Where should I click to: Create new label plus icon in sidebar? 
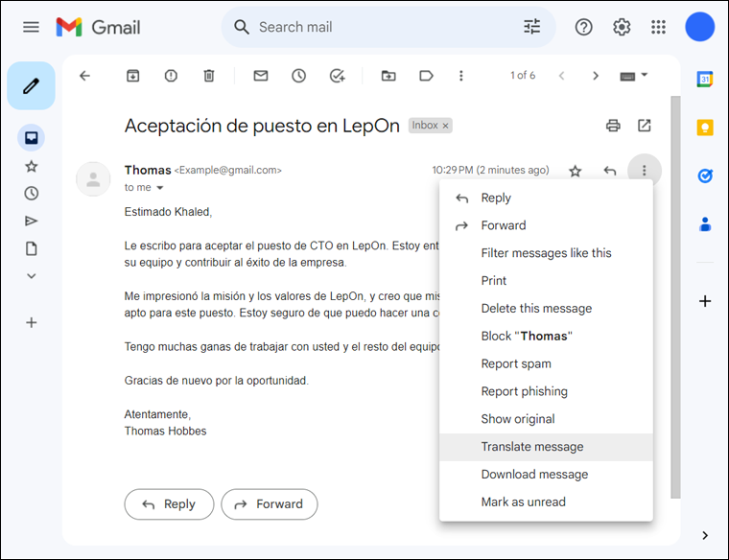31,322
